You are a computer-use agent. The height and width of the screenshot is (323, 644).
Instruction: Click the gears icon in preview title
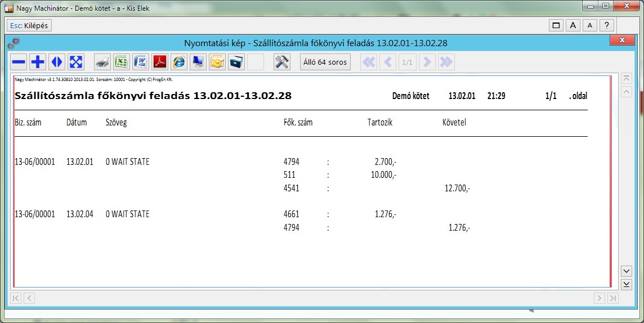click(x=14, y=42)
